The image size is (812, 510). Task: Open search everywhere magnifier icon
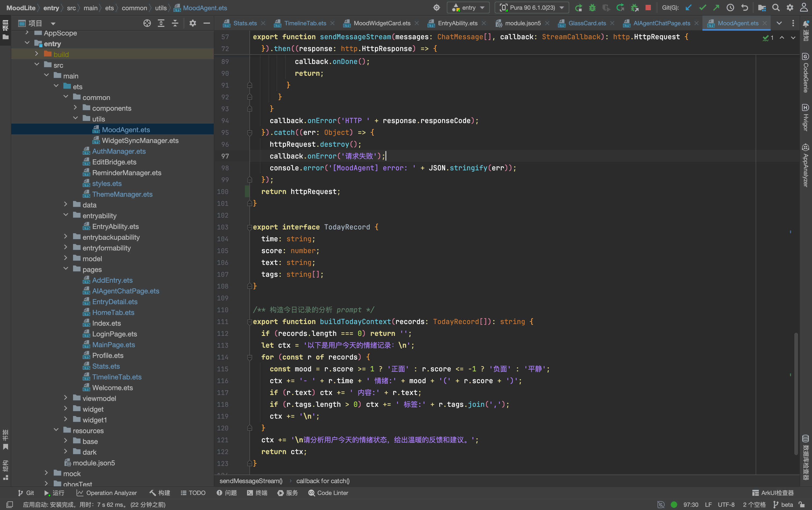click(x=776, y=8)
